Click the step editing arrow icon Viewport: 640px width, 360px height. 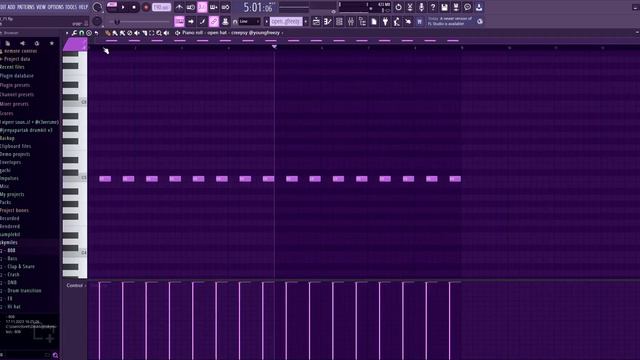click(191, 21)
